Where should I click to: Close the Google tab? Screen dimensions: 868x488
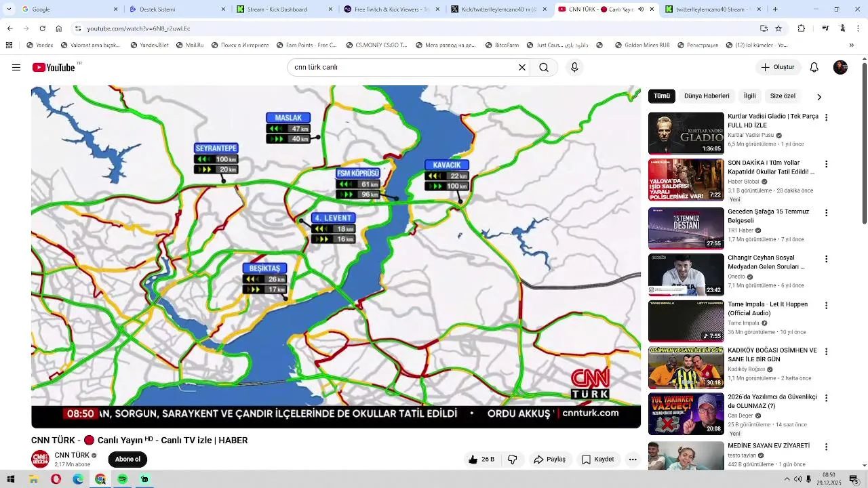point(115,9)
